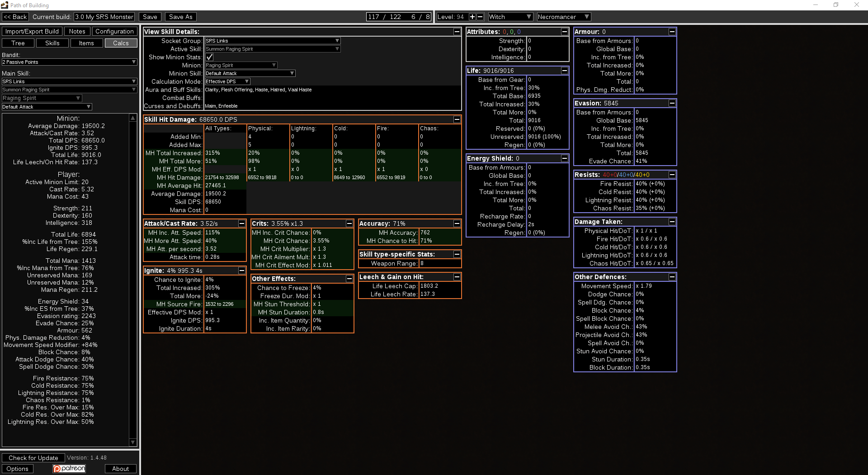Collapse the Resists section
The height and width of the screenshot is (475, 868).
pos(672,175)
